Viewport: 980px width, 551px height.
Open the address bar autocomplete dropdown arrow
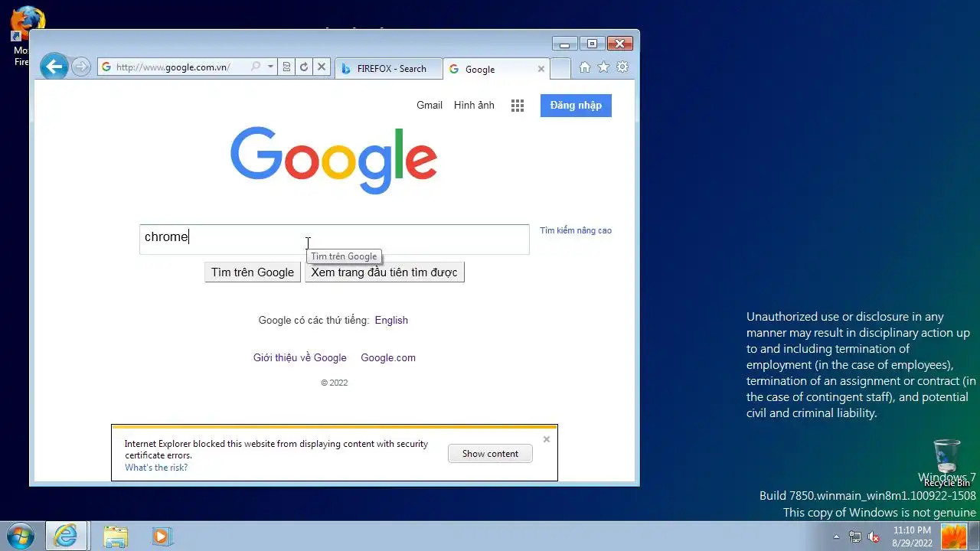click(x=270, y=67)
